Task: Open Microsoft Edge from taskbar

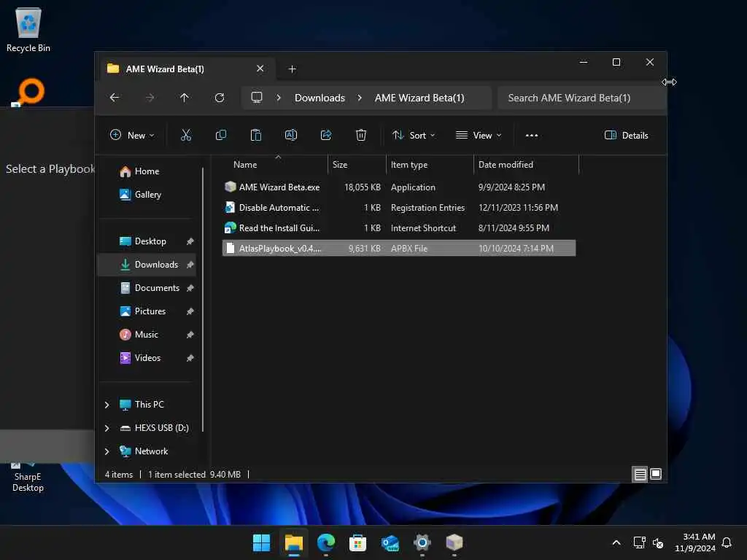Action: pyautogui.click(x=326, y=542)
